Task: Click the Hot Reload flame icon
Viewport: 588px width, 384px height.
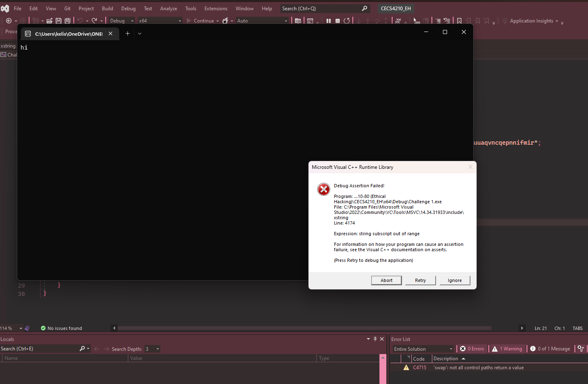Action: tap(225, 21)
